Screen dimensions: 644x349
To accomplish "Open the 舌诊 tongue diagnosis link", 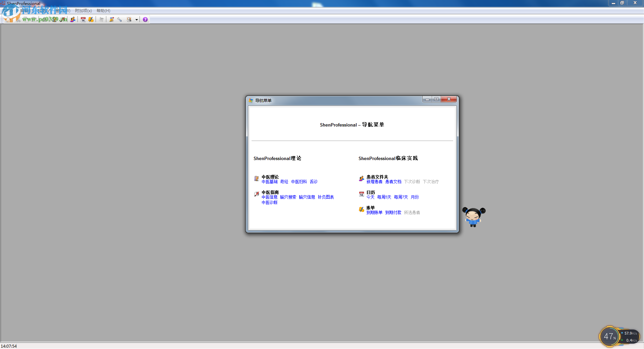I will click(314, 182).
